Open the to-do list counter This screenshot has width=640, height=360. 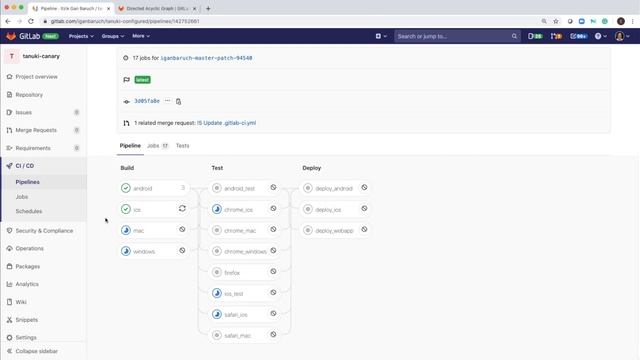tap(578, 36)
